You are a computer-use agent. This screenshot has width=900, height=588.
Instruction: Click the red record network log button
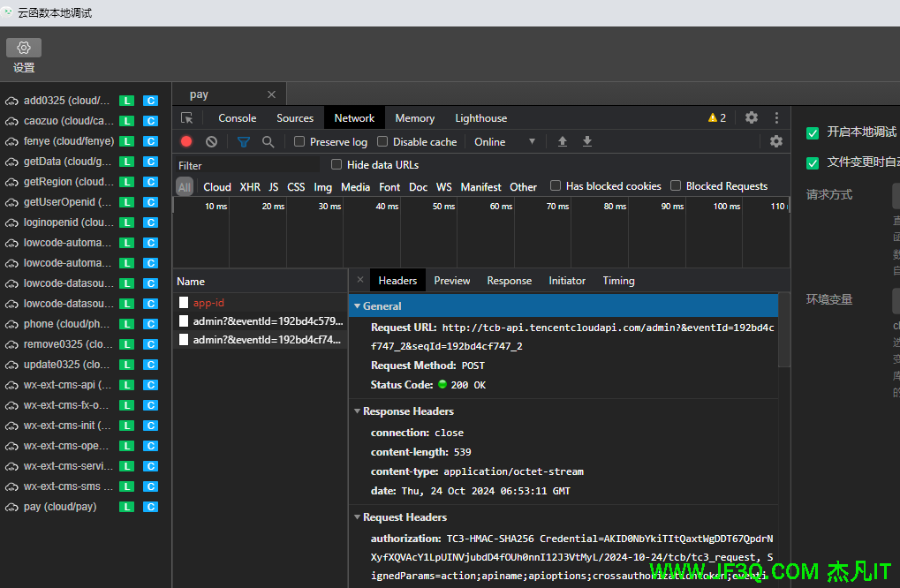(x=186, y=141)
